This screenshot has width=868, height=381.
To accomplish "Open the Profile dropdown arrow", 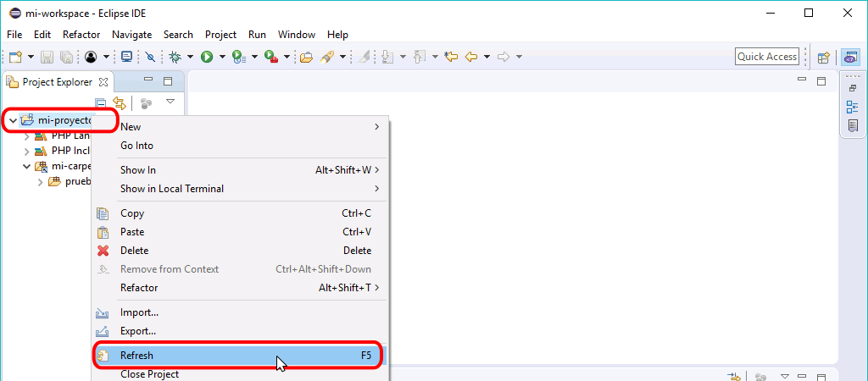I will point(254,57).
